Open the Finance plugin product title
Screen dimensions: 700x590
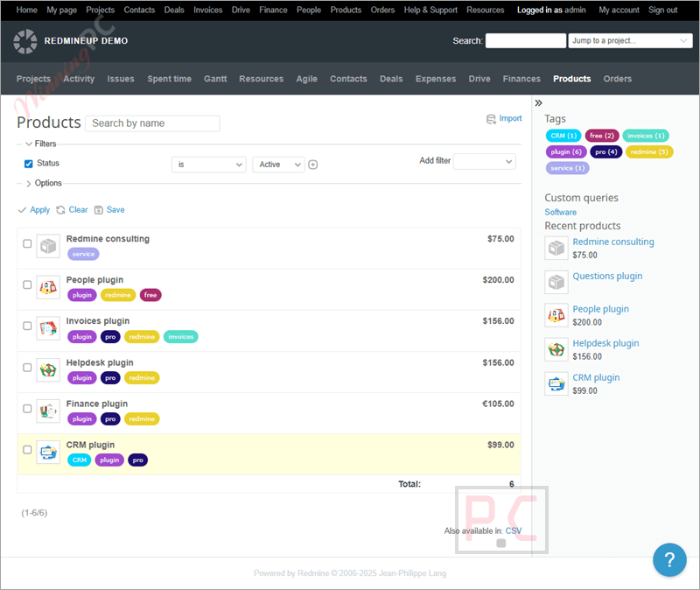(x=97, y=404)
